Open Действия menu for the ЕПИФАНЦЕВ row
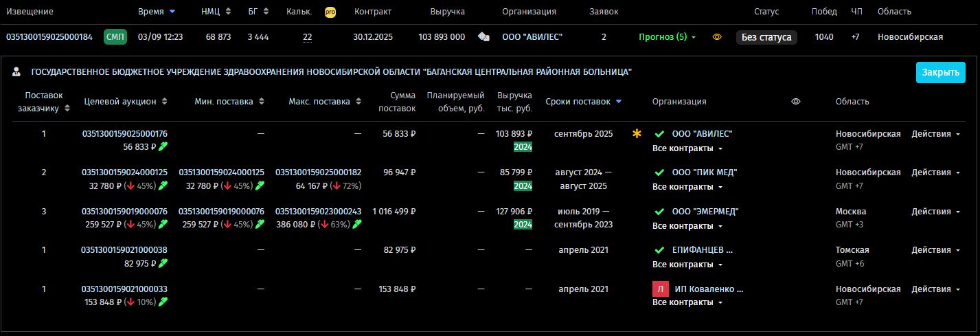Viewport: 980px width, 336px height. coord(935,250)
